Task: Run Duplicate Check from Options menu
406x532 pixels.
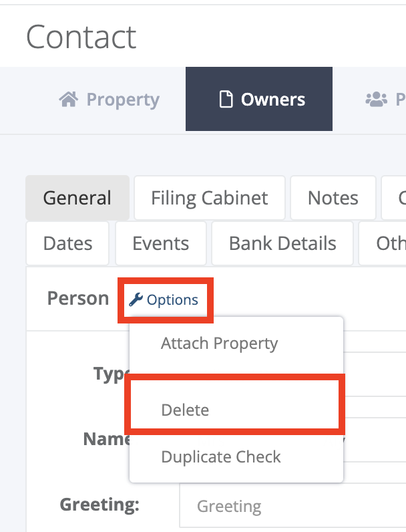Action: click(220, 457)
